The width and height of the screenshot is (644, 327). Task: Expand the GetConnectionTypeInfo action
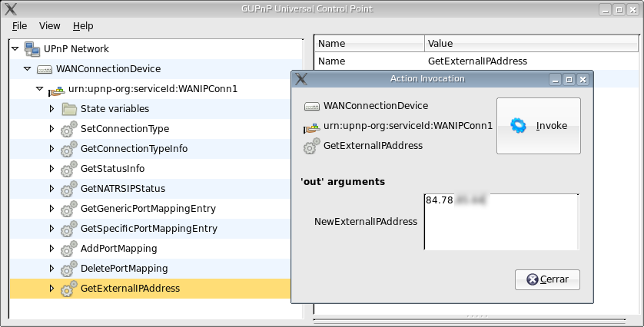click(51, 148)
